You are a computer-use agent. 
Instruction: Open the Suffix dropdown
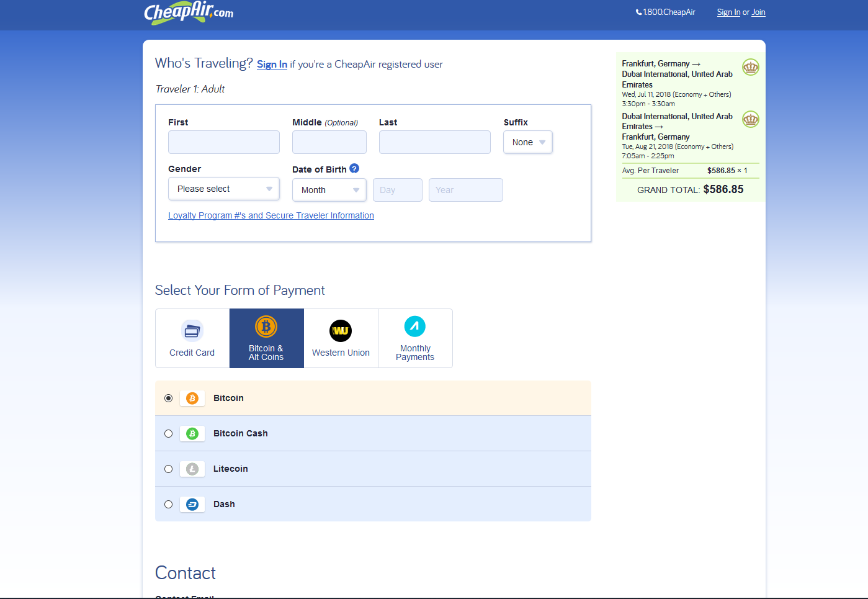528,142
